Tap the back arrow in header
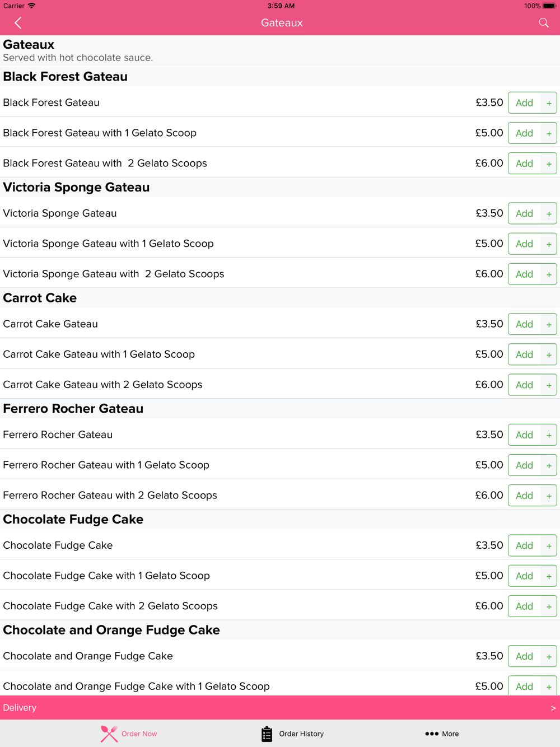Viewport: 560px width, 747px height. tap(18, 23)
